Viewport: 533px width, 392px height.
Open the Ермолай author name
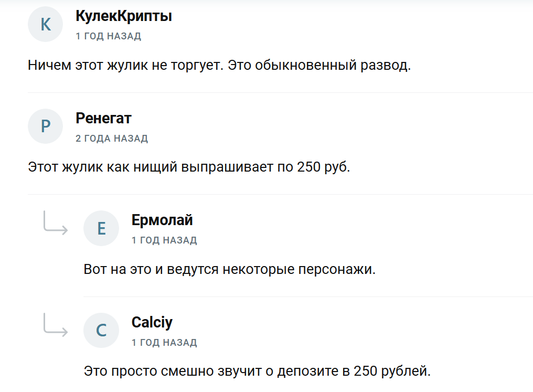point(162,220)
